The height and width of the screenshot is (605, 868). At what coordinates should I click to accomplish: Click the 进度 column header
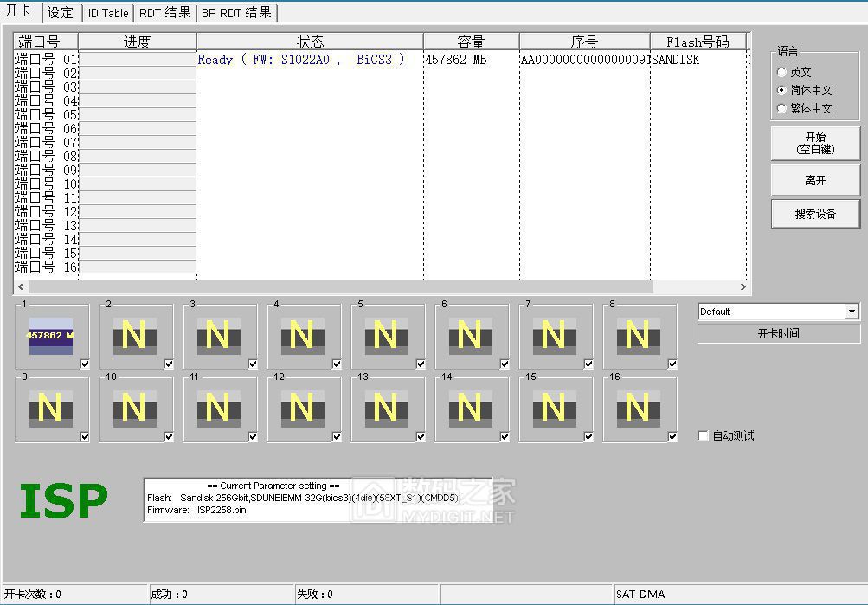[x=138, y=42]
